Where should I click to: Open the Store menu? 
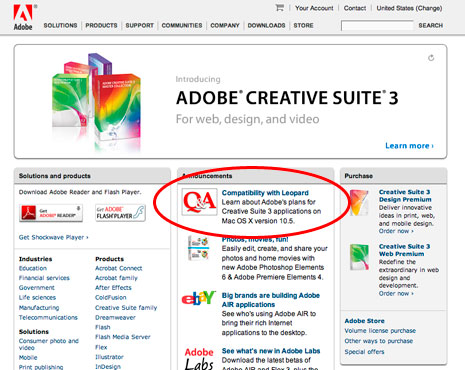click(x=303, y=25)
